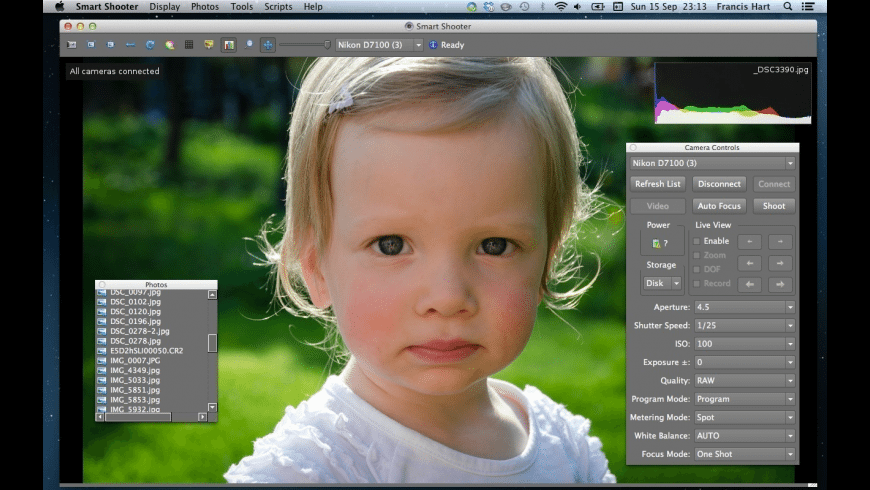Open the Scripts menu
Screen dimensions: 870x490
click(279, 6)
